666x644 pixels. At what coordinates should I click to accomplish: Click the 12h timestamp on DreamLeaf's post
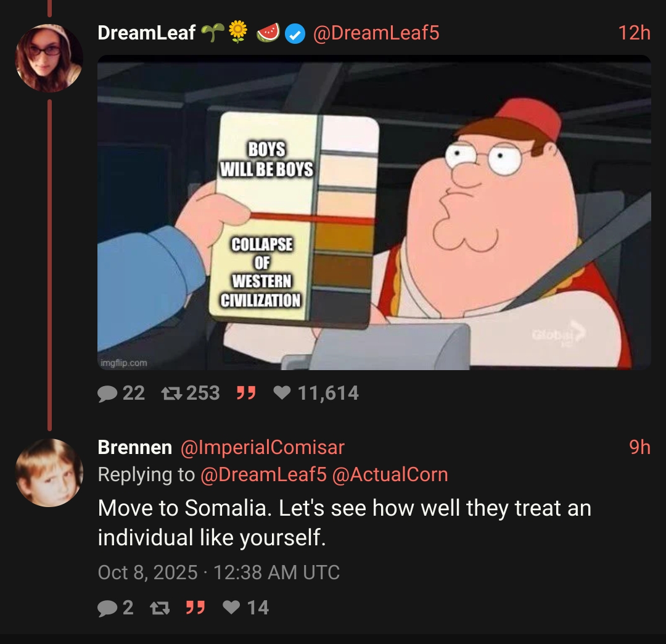[634, 33]
